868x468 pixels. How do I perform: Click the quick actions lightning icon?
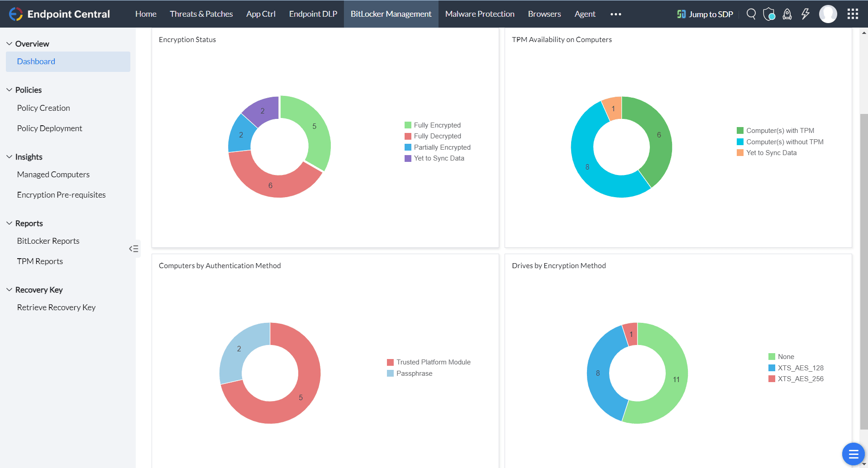tap(805, 14)
